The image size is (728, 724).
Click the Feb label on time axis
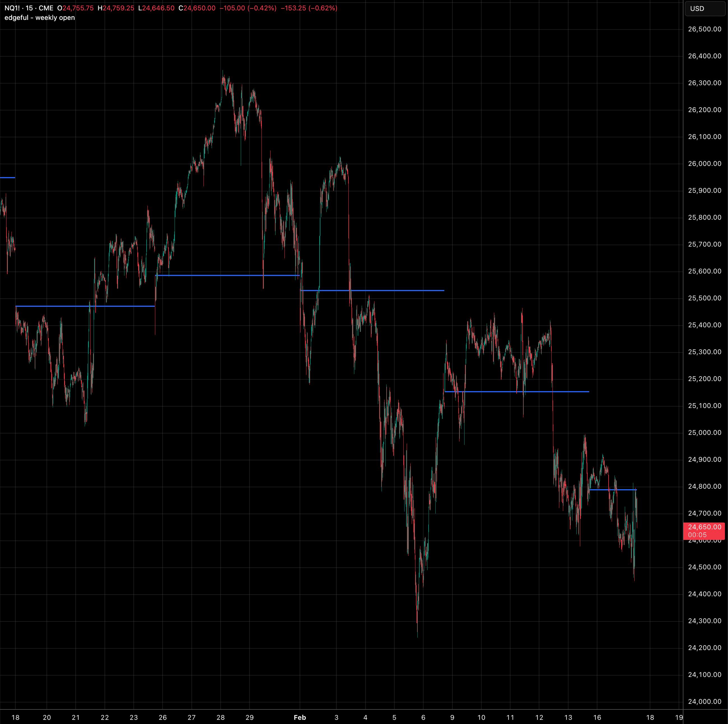tap(300, 718)
